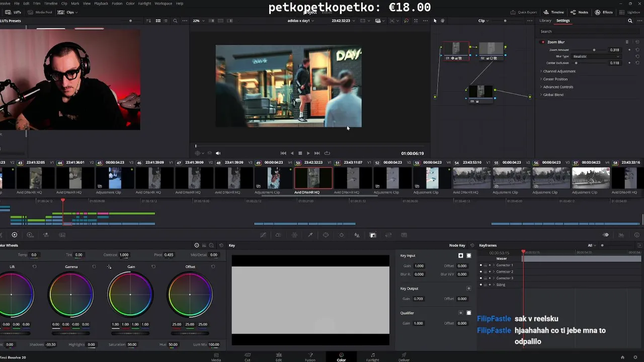Reset the Zoom Blur effect
The width and height of the screenshot is (644, 362).
637,42
